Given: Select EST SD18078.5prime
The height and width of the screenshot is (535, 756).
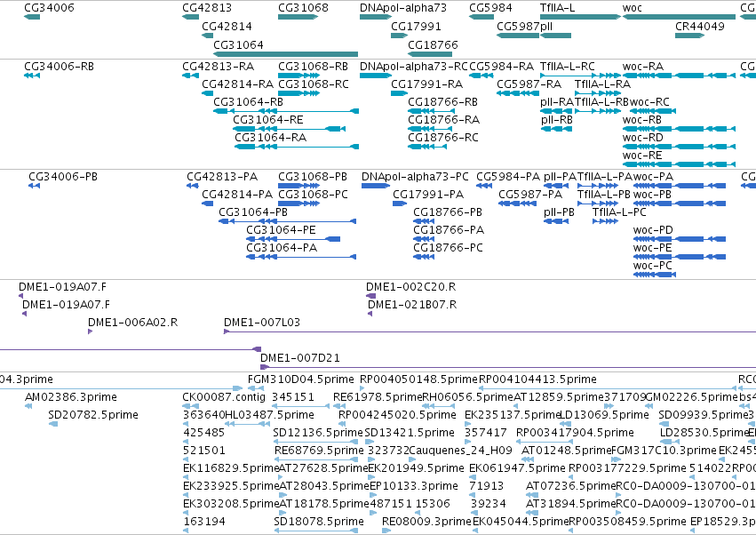Looking at the screenshot, I should (x=315, y=531).
